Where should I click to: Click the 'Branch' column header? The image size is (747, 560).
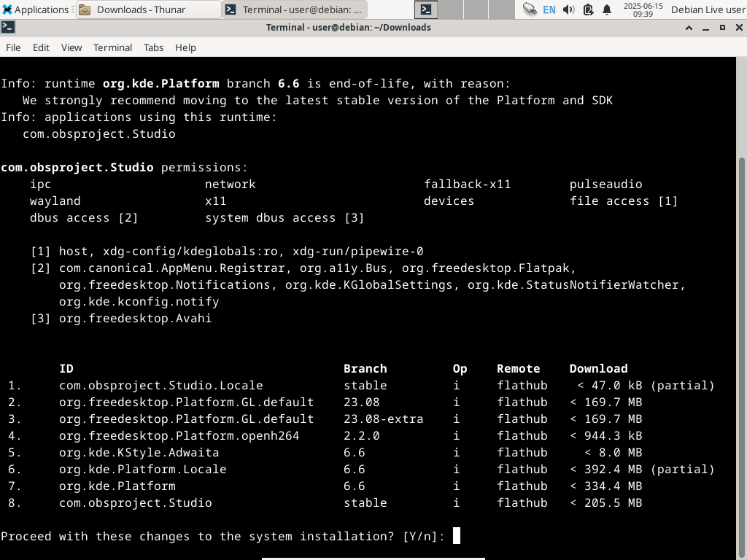pos(365,368)
